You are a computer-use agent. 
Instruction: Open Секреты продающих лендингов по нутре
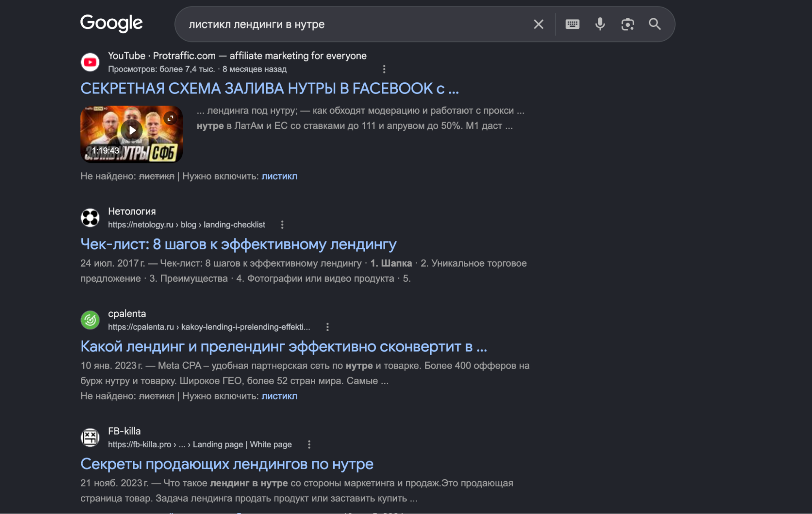(227, 464)
